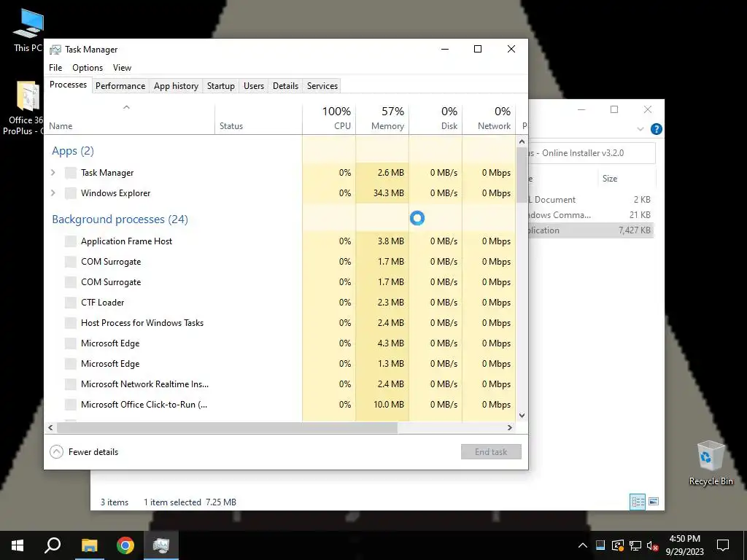The image size is (747, 560).
Task: Click the Task Manager row icon
Action: click(x=71, y=173)
